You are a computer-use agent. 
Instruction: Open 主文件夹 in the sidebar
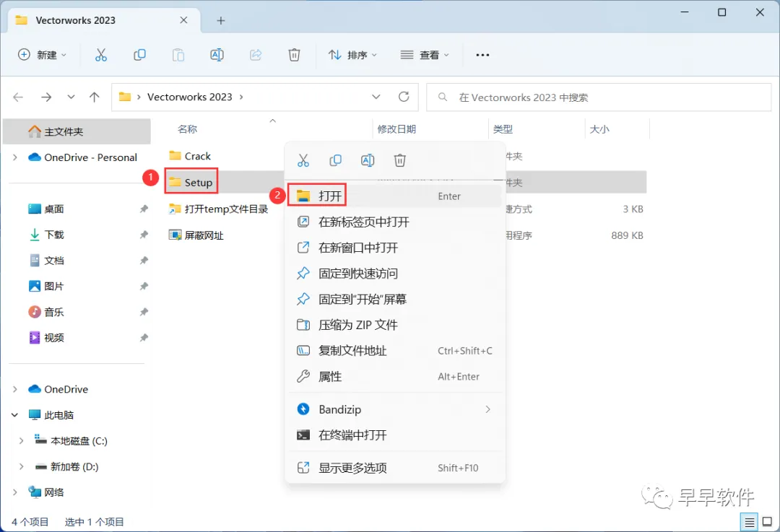77,132
